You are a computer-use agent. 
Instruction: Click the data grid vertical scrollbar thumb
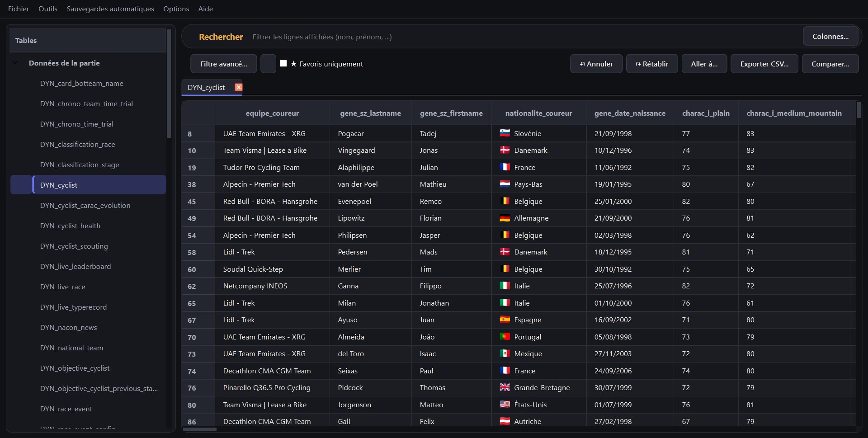(859, 110)
